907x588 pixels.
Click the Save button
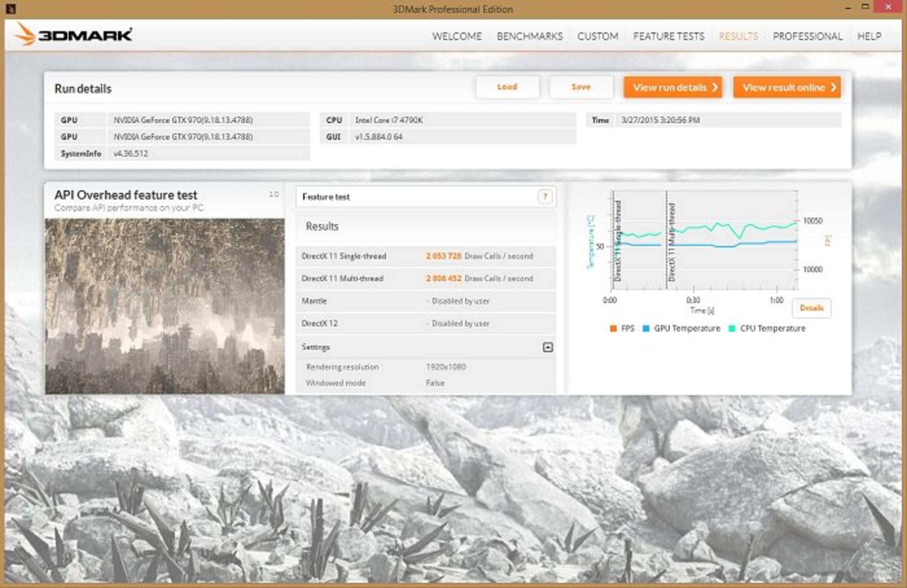click(581, 87)
